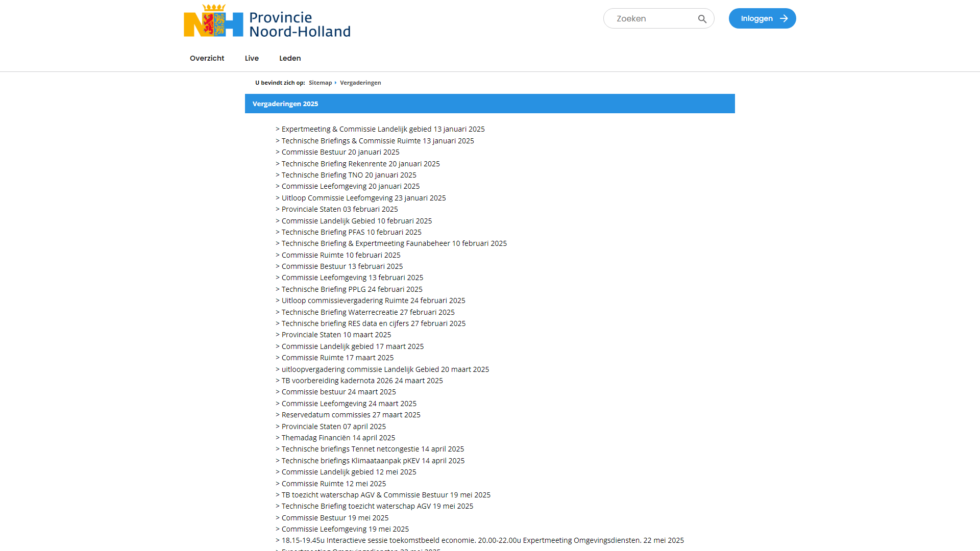Open TB voorbereiding kadernota 2026 link
The width and height of the screenshot is (980, 551).
point(362,381)
